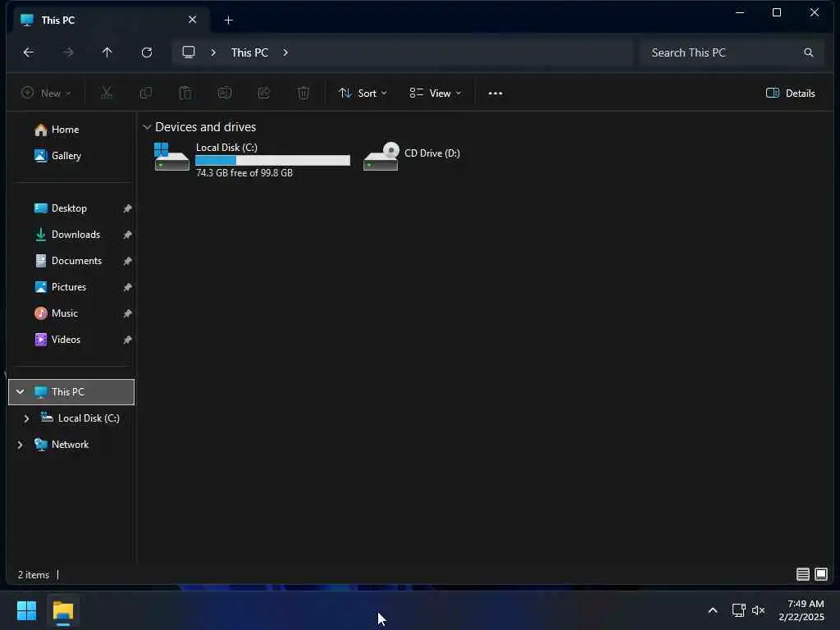Select the CD Drive (D:) icon

pyautogui.click(x=381, y=157)
